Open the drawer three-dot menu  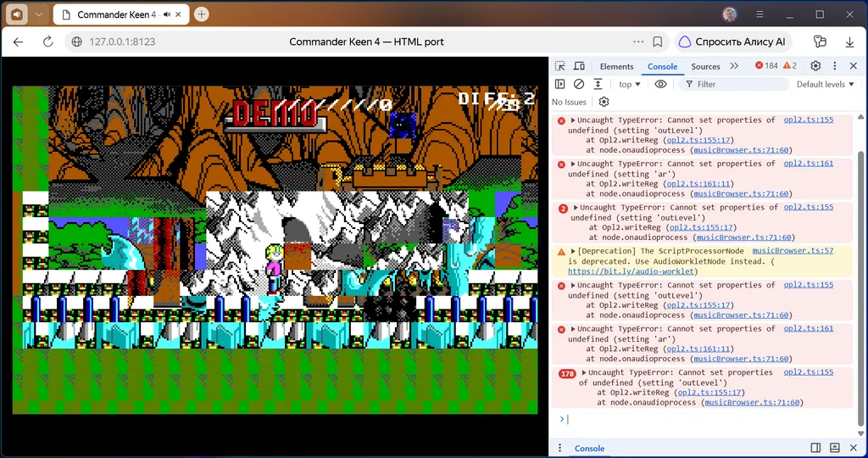[559, 448]
